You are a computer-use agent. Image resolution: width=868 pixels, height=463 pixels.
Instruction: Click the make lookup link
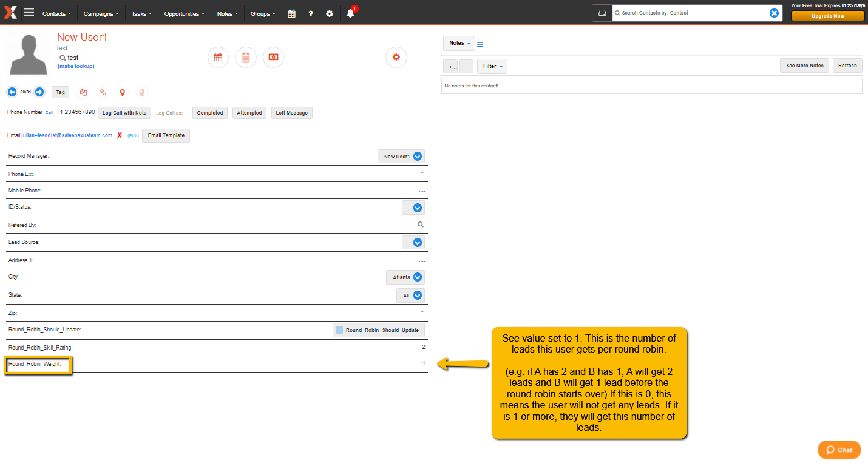(x=76, y=66)
